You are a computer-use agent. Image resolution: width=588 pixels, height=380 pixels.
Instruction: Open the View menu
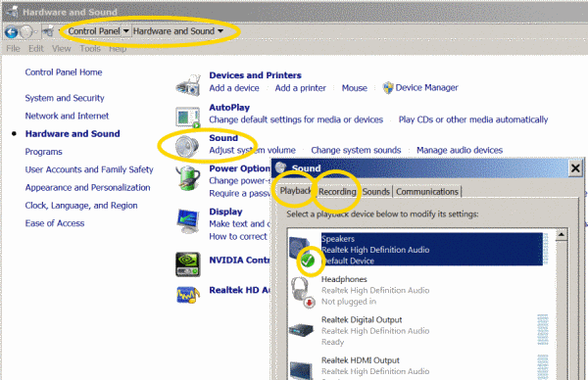62,49
